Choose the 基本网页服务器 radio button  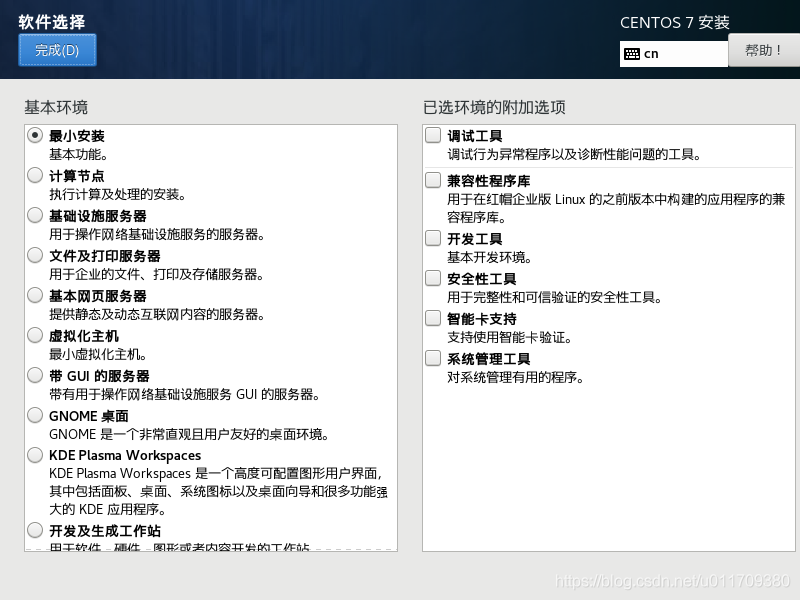[35, 295]
